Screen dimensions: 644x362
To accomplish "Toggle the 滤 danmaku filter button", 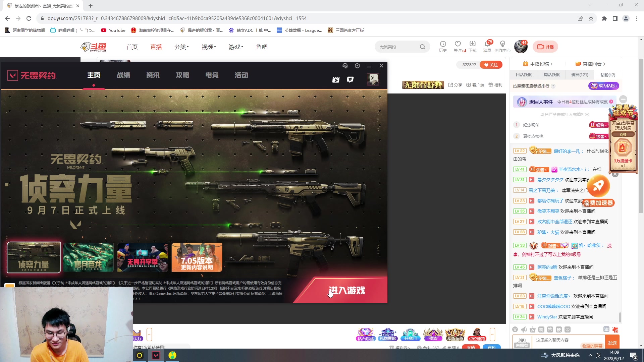I will point(606,329).
